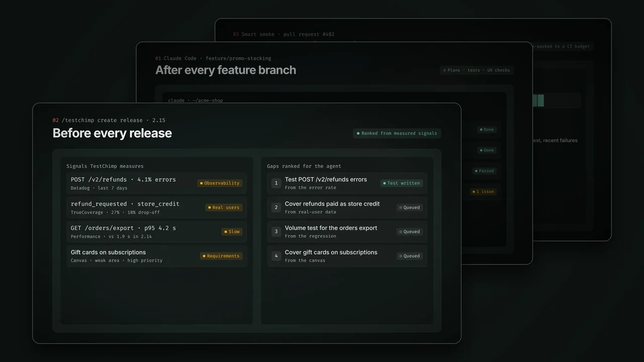Click the "From the regression" caption
The height and width of the screenshot is (362, 644).
click(310, 236)
